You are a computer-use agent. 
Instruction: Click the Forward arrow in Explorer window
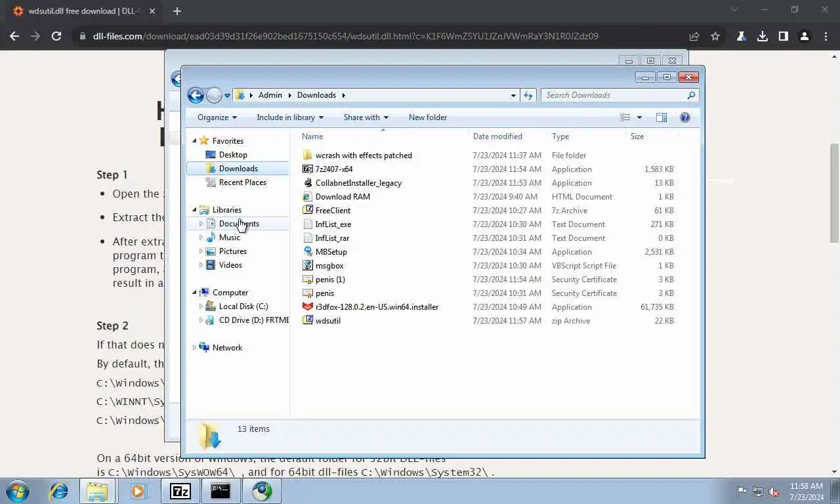pyautogui.click(x=214, y=95)
